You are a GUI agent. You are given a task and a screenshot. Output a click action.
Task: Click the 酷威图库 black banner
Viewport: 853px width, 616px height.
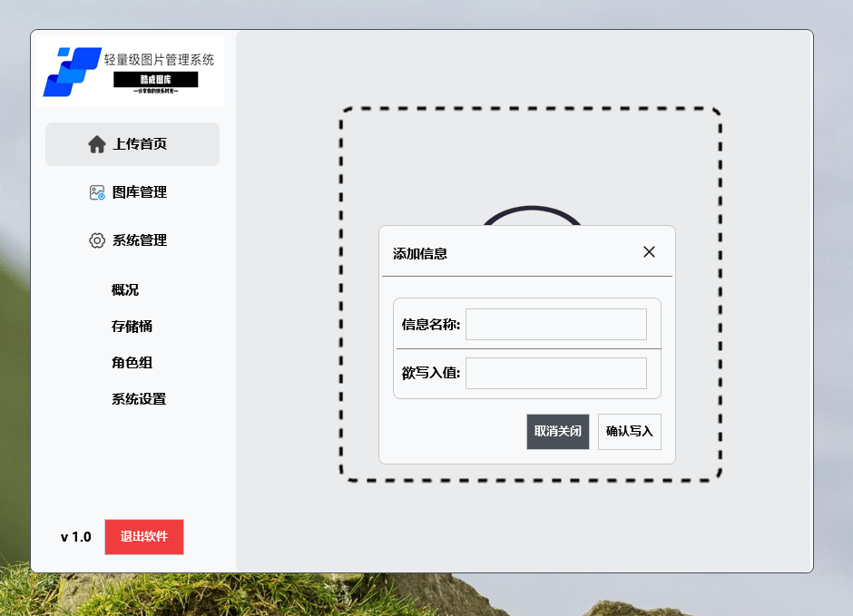(x=155, y=79)
